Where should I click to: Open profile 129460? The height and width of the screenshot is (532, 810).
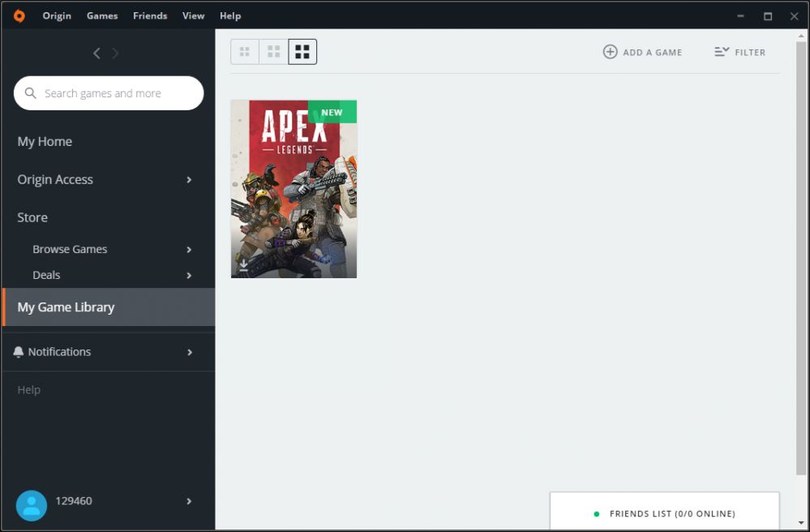coord(74,501)
